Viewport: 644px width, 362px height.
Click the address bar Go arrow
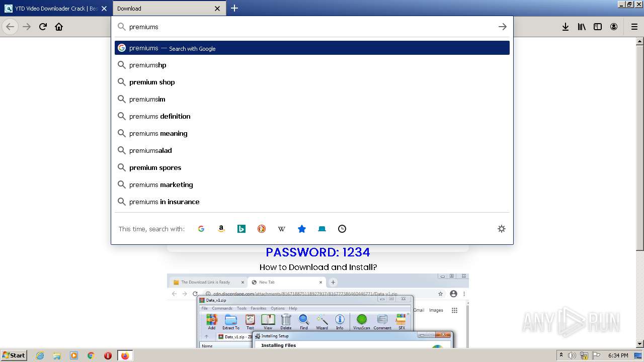502,27
